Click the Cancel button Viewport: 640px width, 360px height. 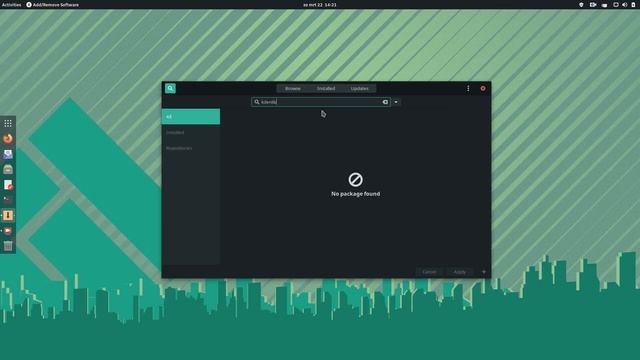pos(429,272)
